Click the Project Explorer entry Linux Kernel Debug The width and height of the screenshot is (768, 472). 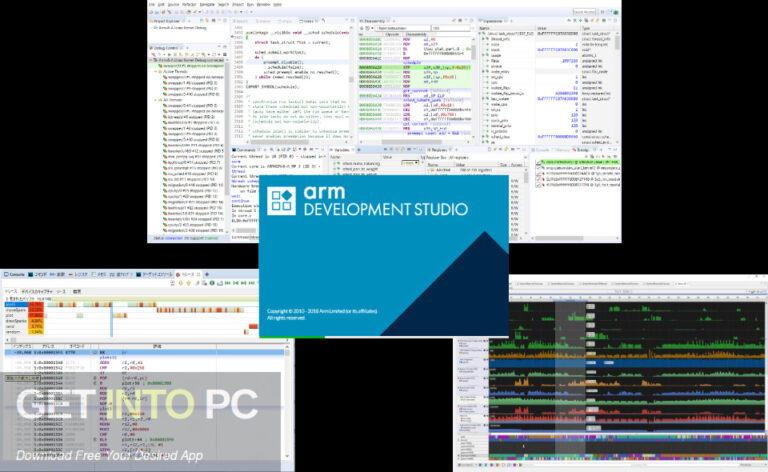(179, 28)
